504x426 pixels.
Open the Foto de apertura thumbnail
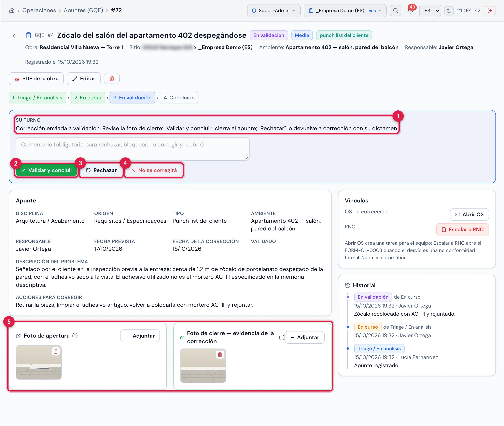point(39,362)
